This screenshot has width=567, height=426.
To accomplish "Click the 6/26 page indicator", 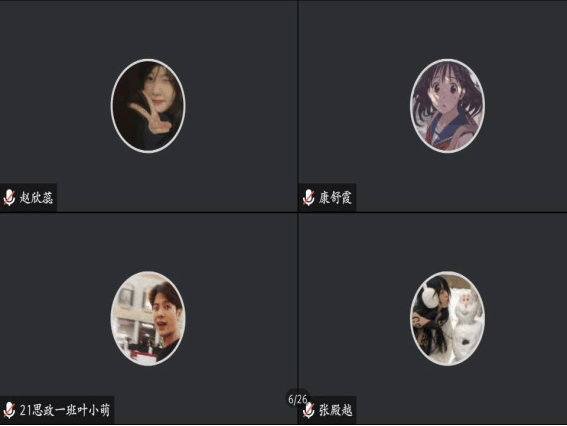I will click(298, 399).
